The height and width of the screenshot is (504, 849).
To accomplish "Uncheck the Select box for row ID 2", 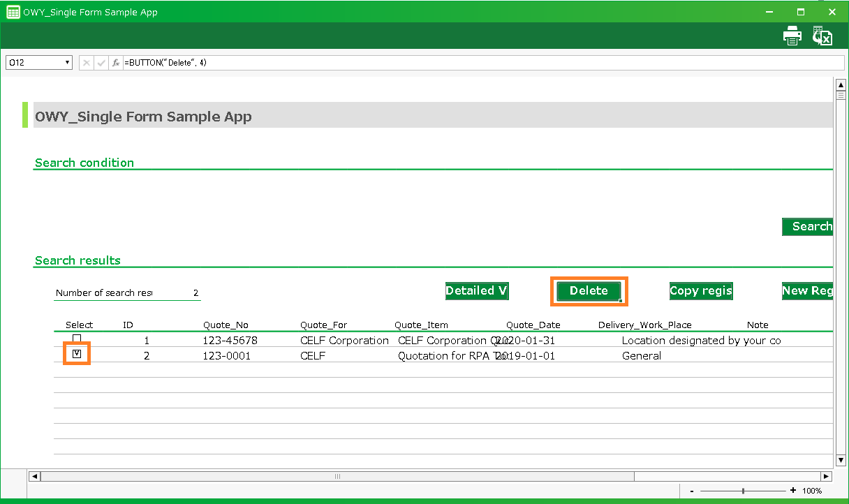I will point(77,355).
